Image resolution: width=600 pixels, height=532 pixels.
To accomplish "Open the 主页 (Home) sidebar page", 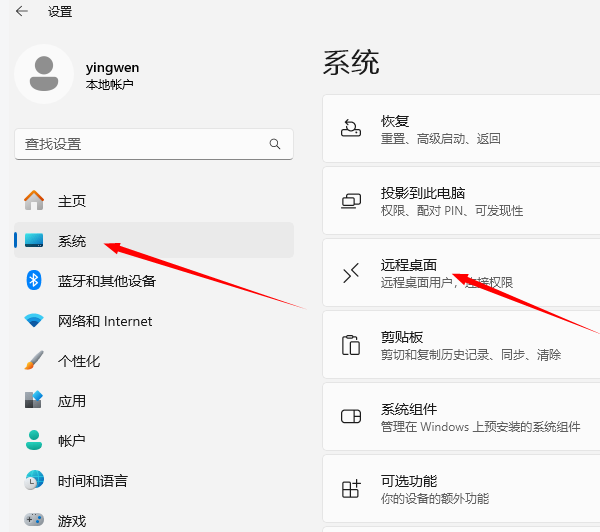I will 72,201.
